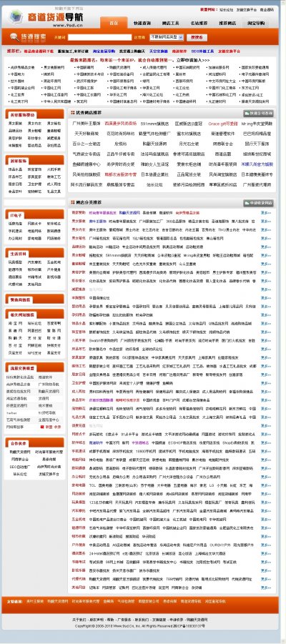Open 减肥瘦身 in the 美容服饰婴幼 sidebar
The width and height of the screenshot is (286, 644).
(54, 139)
